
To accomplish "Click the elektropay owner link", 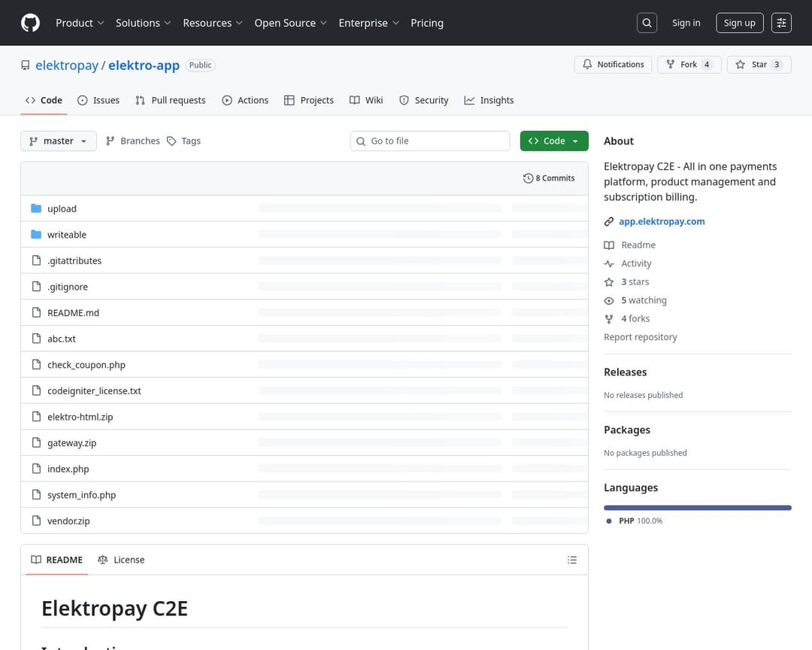I will (67, 65).
